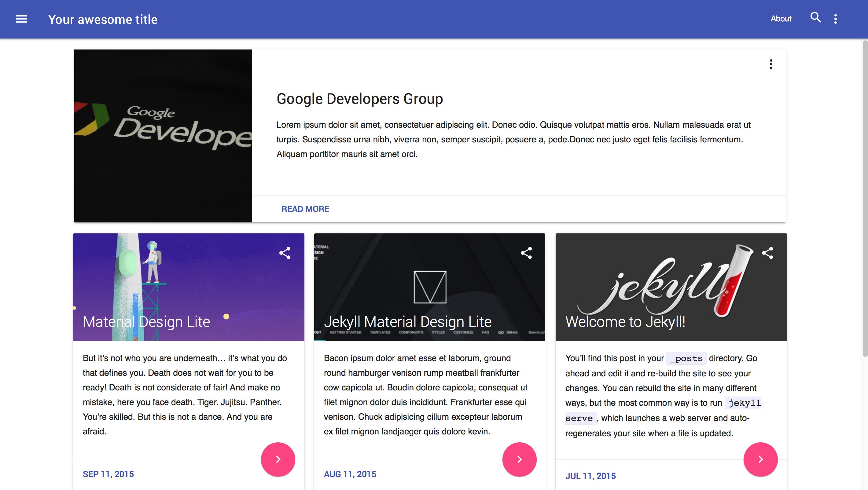Click the Bacon ipsum excerpt paragraph
868x490 pixels.
(x=425, y=395)
